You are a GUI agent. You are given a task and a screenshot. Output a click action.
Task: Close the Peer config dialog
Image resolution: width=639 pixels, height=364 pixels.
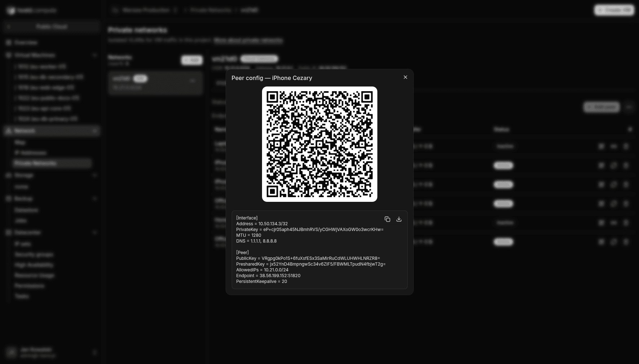(x=405, y=77)
